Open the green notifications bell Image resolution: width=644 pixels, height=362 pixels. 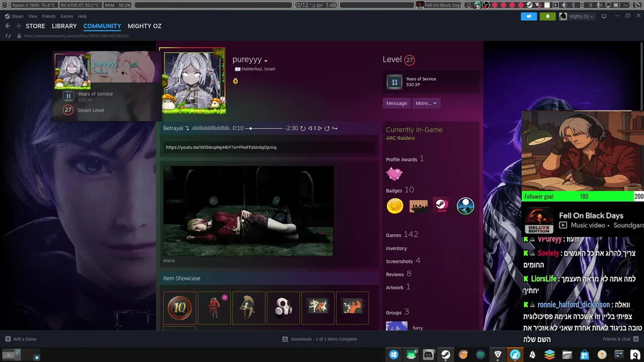point(547,16)
